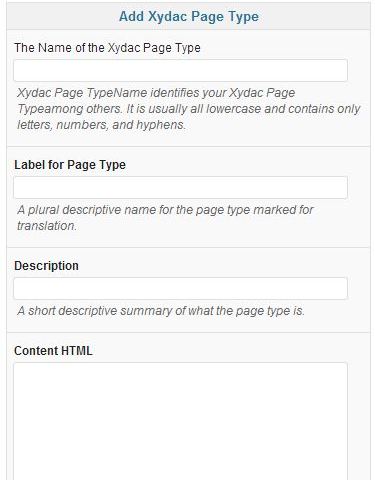Click help line starting 'Xydac Page TypeName identifies'
This screenshot has width=375, height=480.
click(156, 93)
